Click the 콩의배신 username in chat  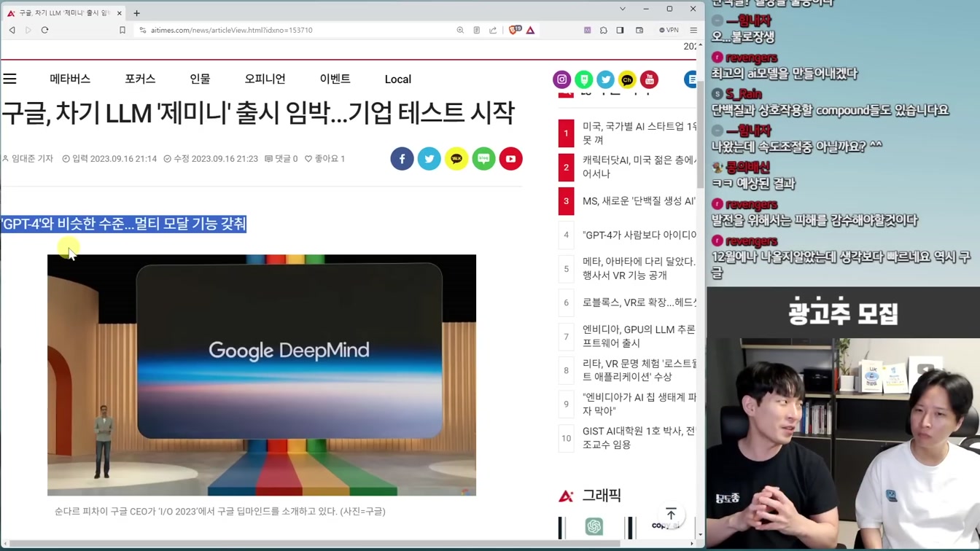pyautogui.click(x=747, y=168)
